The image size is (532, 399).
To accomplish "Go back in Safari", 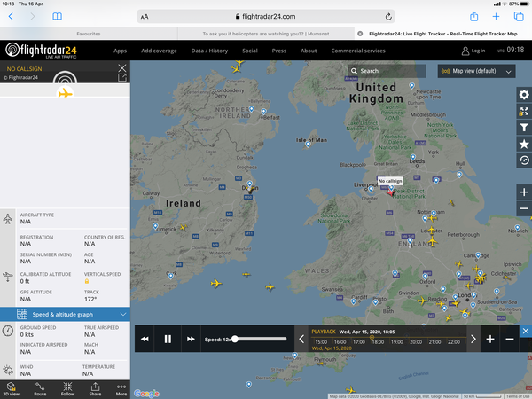I will (x=11, y=16).
